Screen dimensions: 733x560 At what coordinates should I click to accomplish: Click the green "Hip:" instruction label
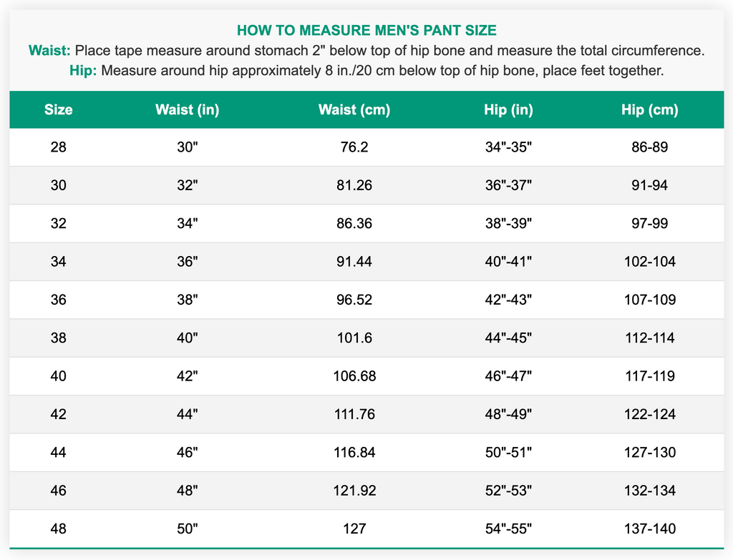(x=83, y=72)
